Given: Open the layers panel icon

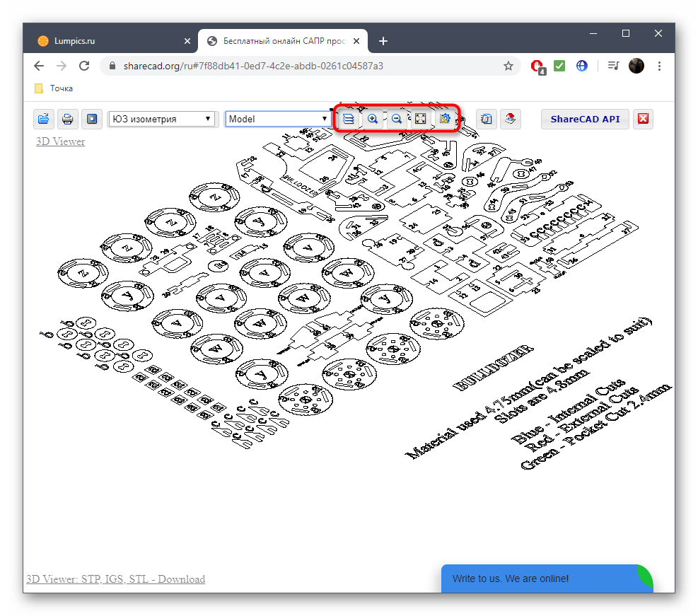Looking at the screenshot, I should 349,119.
